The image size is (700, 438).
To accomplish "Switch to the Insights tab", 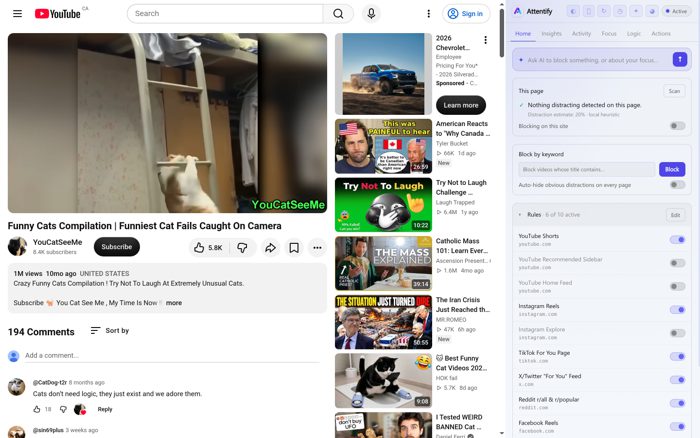I will coord(551,33).
